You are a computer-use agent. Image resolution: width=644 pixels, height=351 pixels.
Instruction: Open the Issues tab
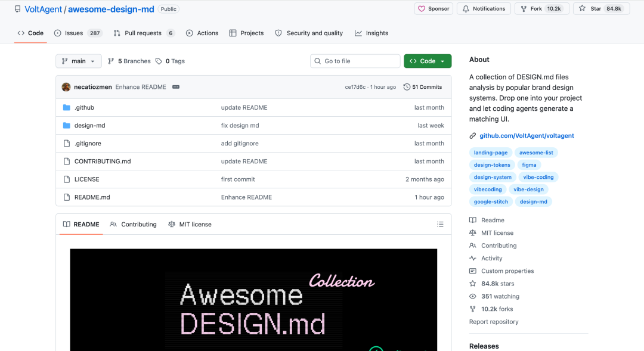click(78, 33)
